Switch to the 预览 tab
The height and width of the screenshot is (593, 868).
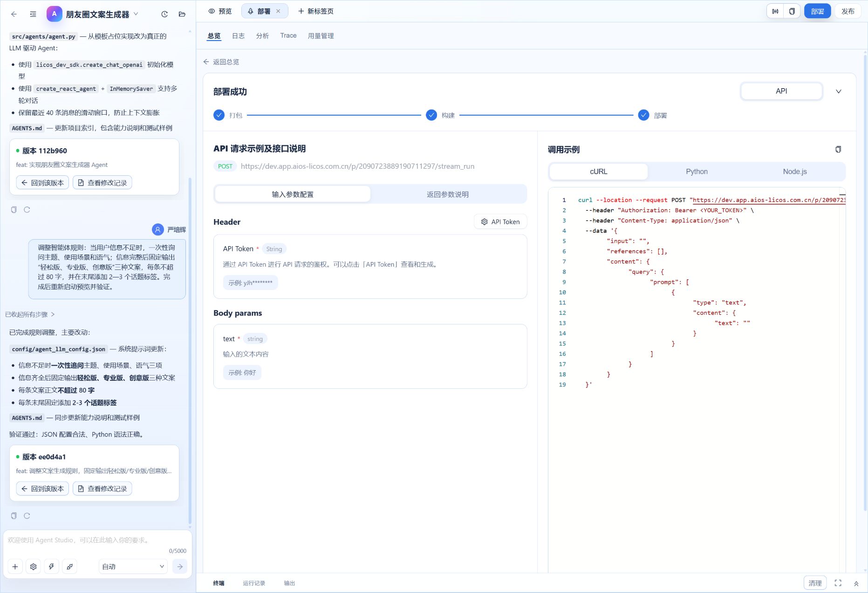(220, 11)
